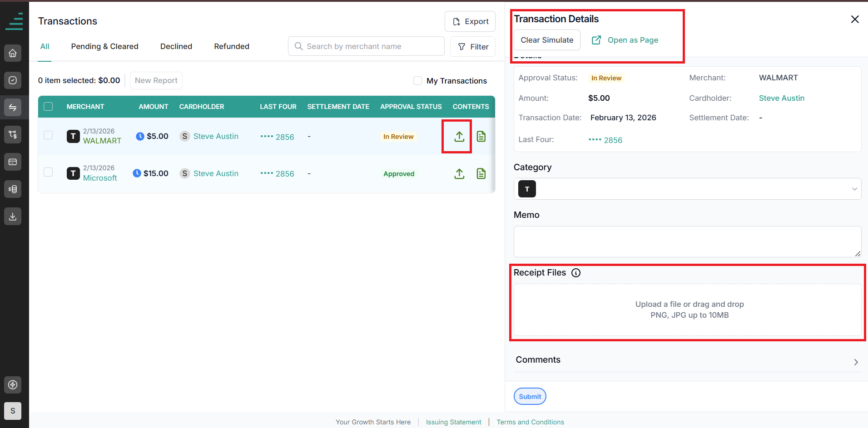Click the T merchant icon for WALMART
The image size is (868, 428).
tap(73, 136)
